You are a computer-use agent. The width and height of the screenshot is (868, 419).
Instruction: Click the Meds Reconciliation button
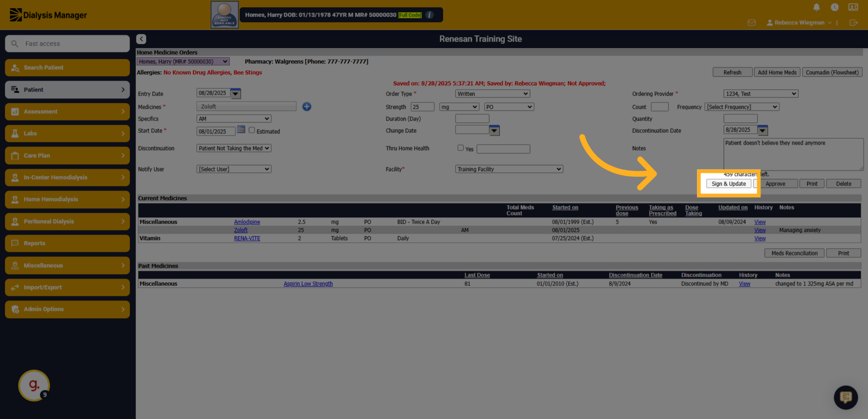pos(794,253)
